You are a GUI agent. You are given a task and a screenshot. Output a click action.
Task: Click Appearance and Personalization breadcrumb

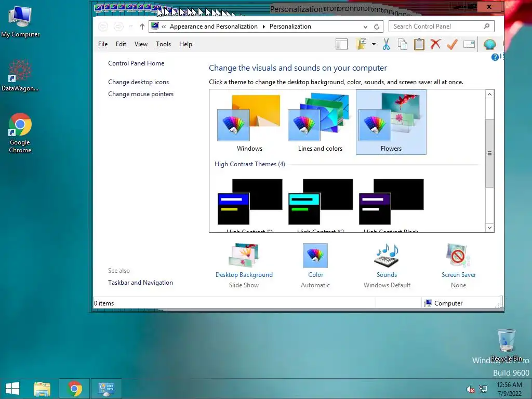click(x=214, y=26)
